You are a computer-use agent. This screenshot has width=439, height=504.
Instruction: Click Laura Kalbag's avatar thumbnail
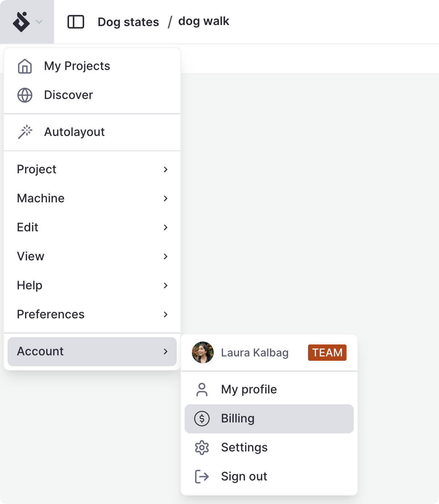203,352
